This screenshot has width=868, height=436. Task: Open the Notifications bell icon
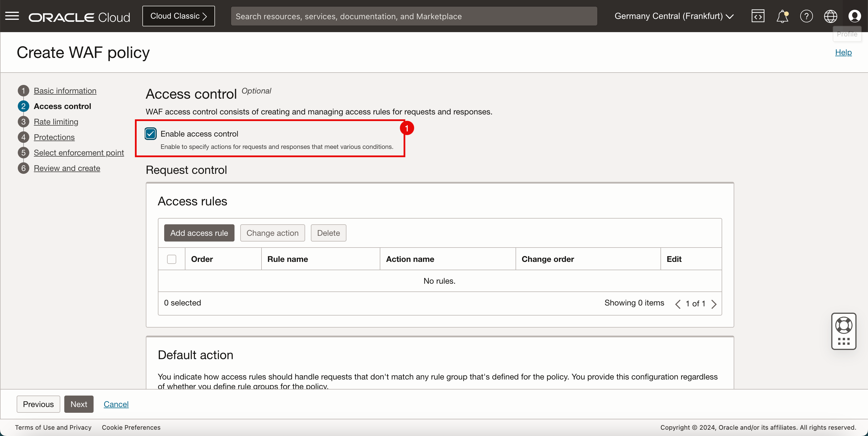click(x=782, y=16)
